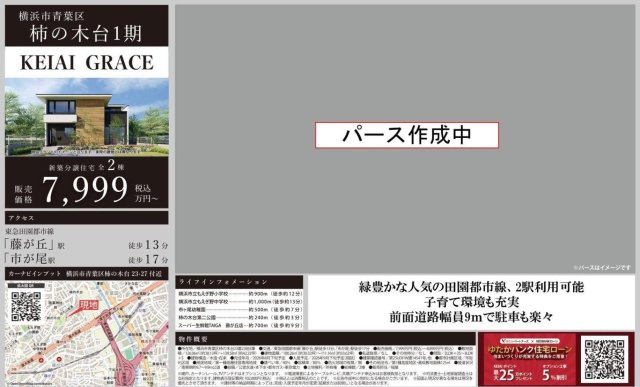Click the house rendering photo

87,117
